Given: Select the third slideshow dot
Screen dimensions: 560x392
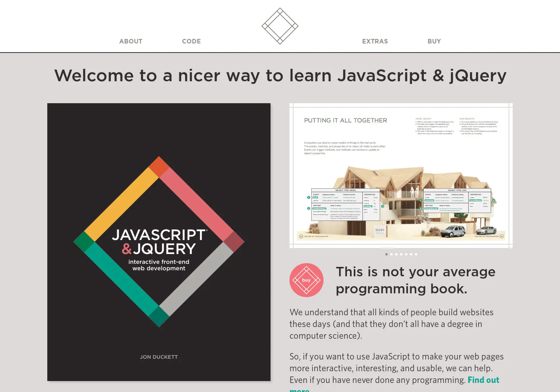Looking at the screenshot, I should (x=396, y=254).
